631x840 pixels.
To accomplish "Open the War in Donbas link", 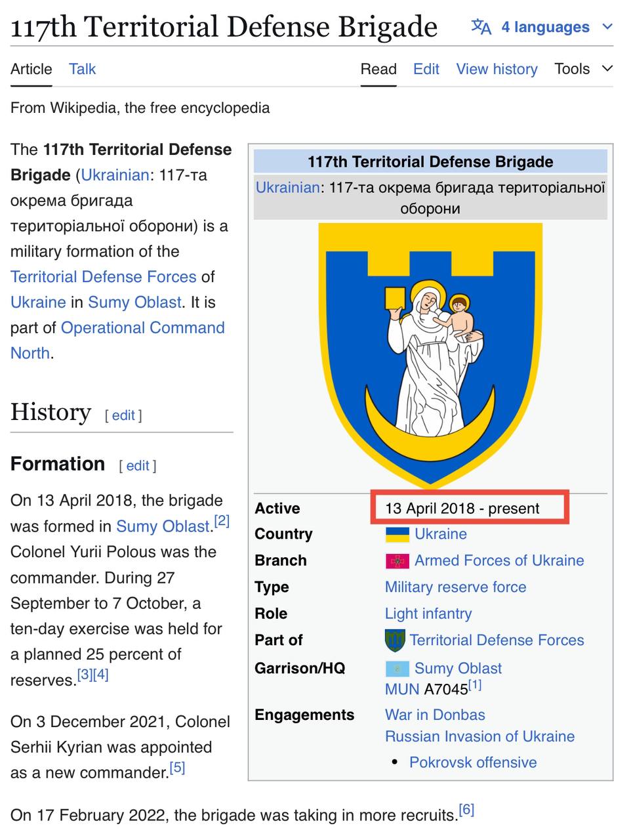I will pos(435,715).
